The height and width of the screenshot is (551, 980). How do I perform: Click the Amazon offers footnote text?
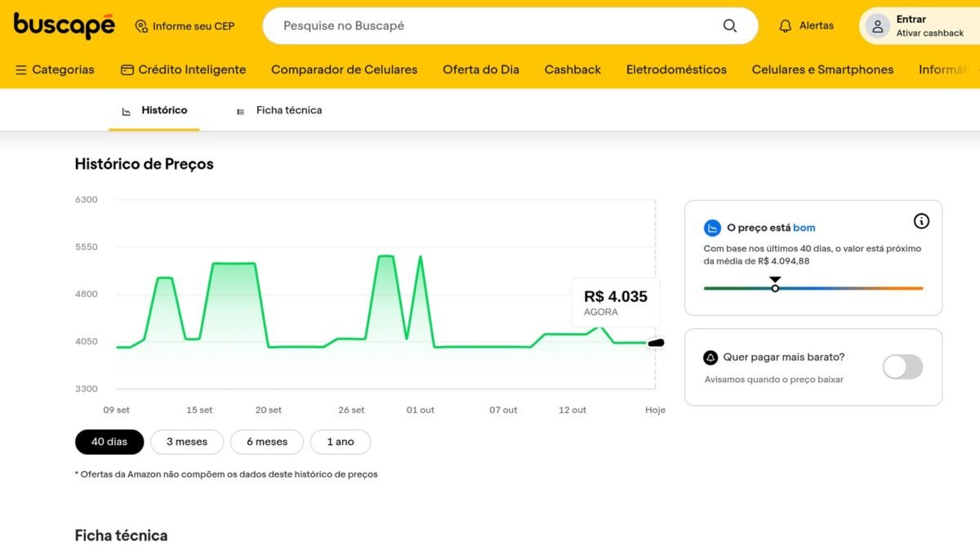click(x=226, y=474)
